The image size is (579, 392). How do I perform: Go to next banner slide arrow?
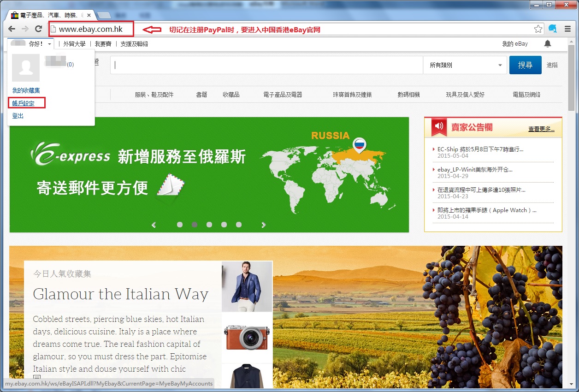pos(264,225)
